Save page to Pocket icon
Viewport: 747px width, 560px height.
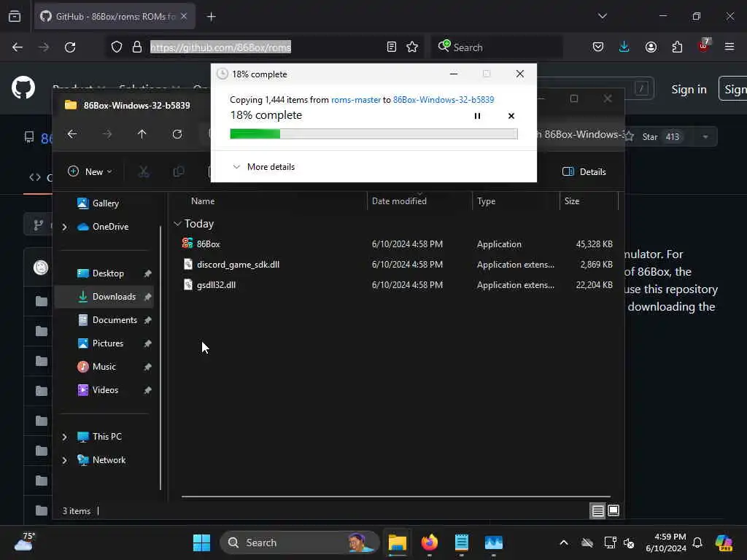598,47
